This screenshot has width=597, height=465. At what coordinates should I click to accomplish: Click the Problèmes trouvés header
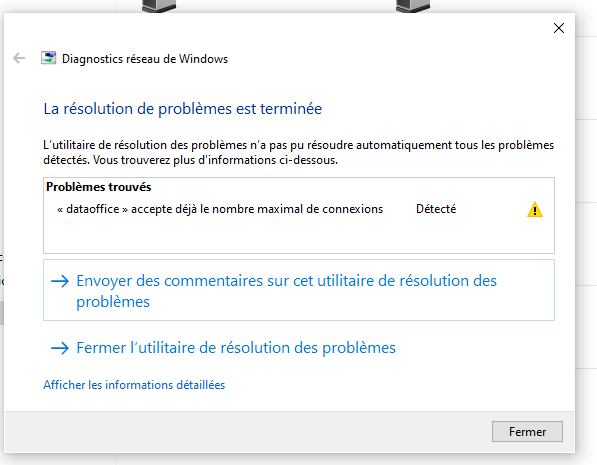point(99,187)
